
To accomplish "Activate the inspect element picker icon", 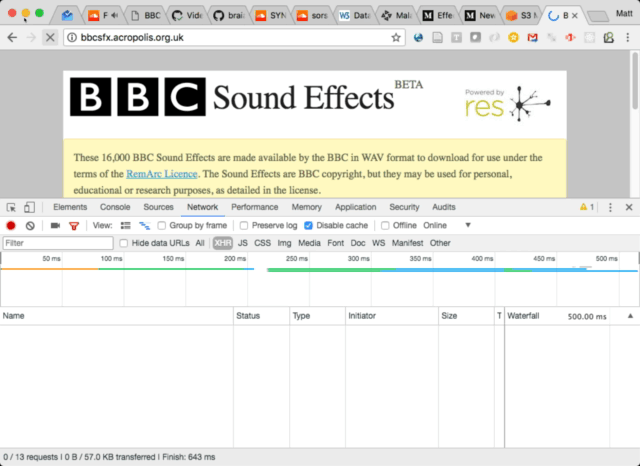I will pyautogui.click(x=11, y=207).
